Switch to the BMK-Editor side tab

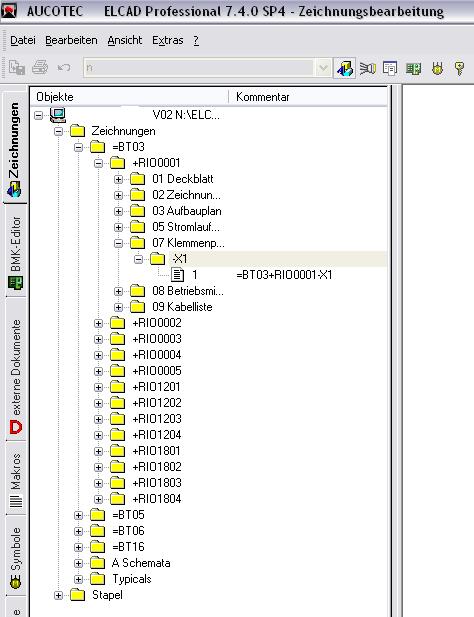pos(16,252)
